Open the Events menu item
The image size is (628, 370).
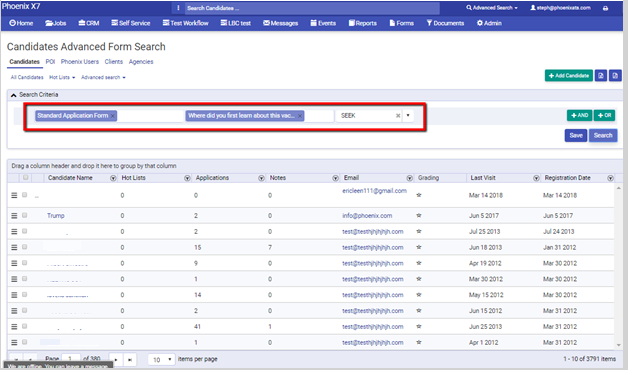[323, 23]
